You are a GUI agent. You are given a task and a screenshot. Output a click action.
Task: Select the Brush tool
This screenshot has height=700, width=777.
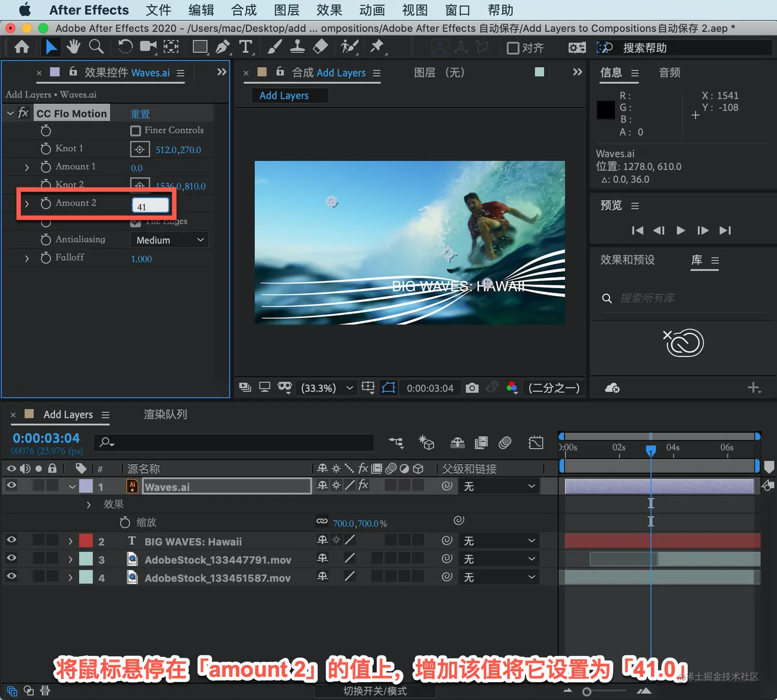274,47
